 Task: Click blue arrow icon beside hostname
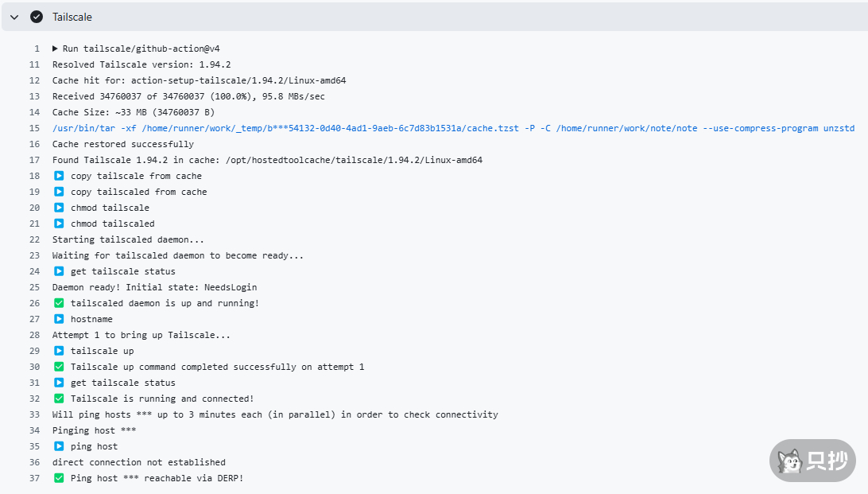(x=60, y=319)
